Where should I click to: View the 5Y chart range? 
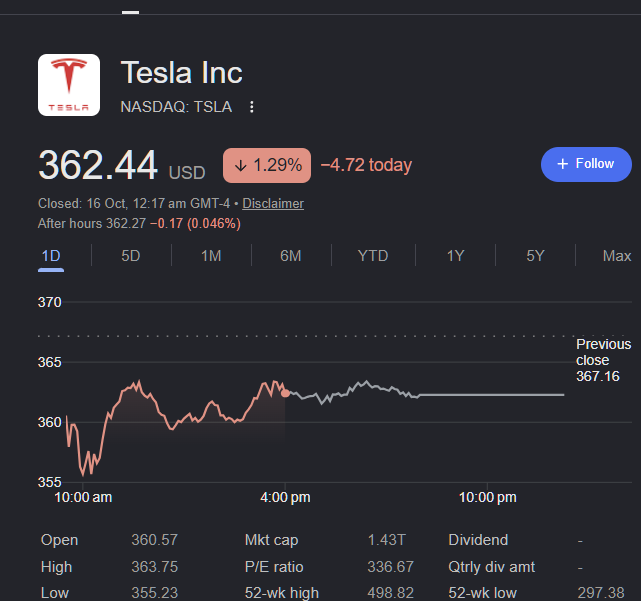pyautogui.click(x=535, y=256)
